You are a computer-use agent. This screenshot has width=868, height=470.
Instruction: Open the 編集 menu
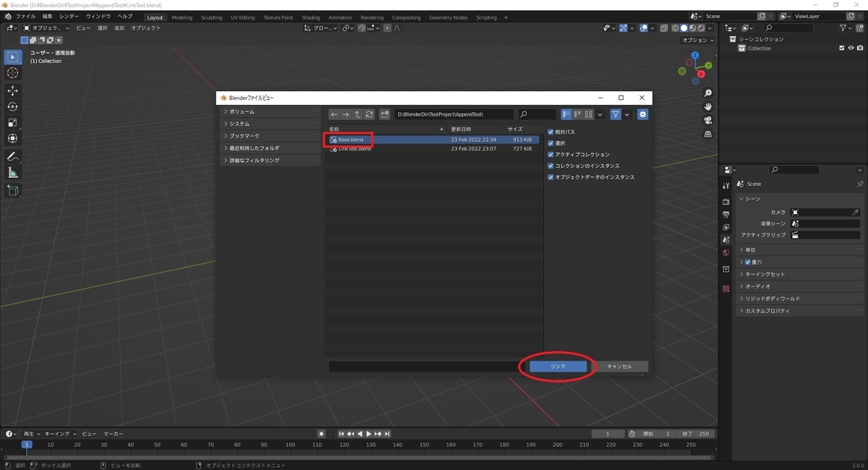[x=47, y=16]
